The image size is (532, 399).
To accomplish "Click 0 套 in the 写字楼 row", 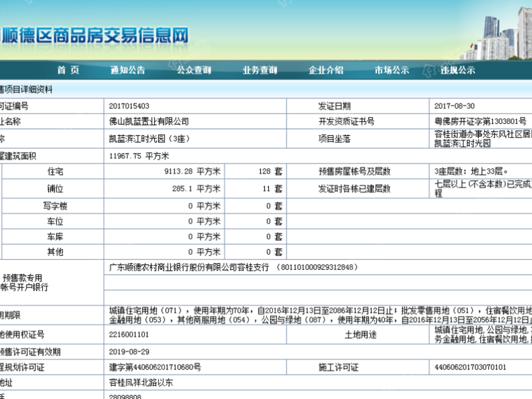I will pos(274,206).
